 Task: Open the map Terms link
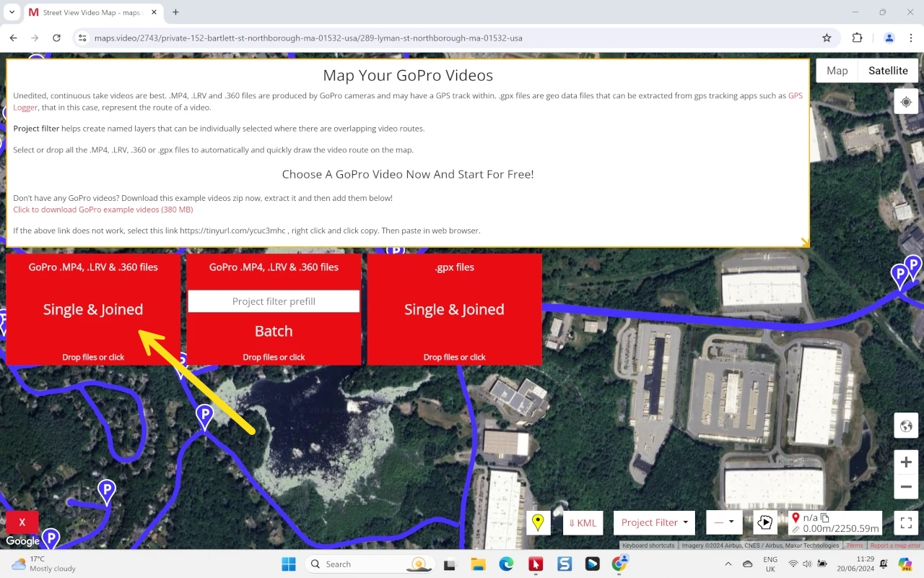(x=855, y=545)
